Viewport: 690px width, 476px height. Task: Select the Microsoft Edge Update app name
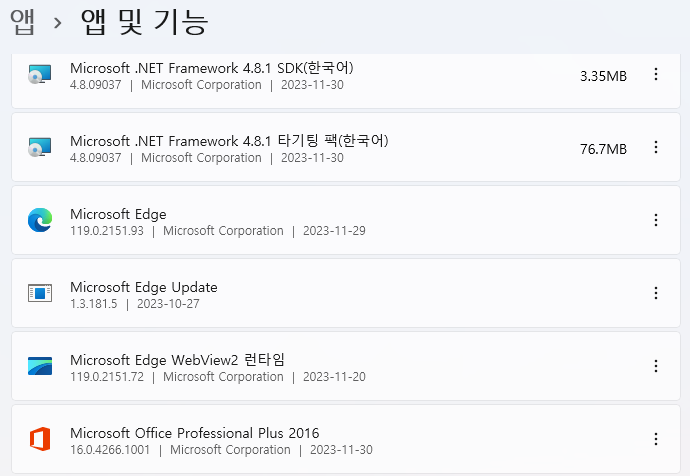143,287
